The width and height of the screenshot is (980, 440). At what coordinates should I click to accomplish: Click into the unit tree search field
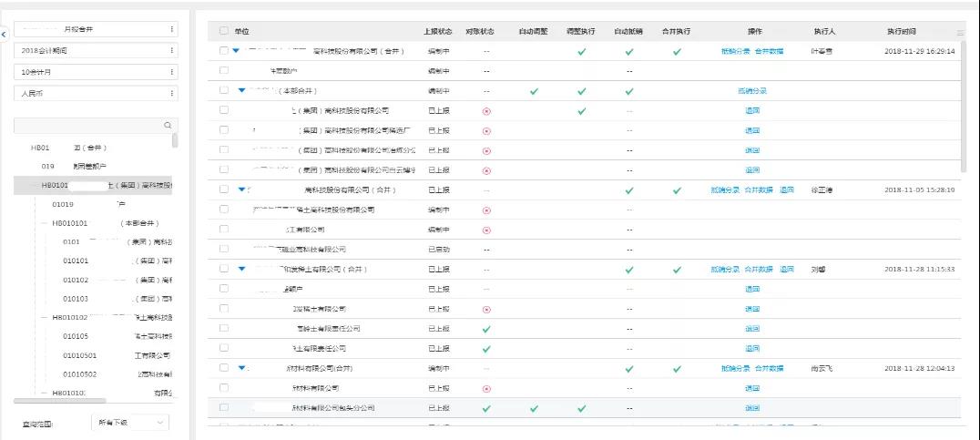click(88, 125)
